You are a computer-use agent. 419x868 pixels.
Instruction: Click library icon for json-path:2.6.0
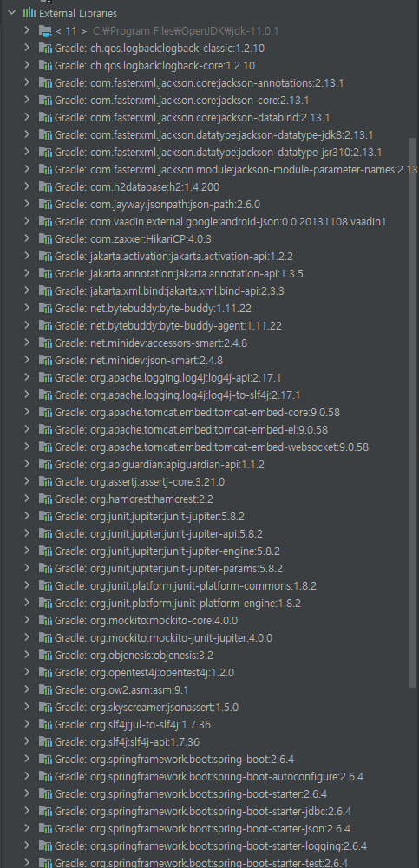coord(45,204)
